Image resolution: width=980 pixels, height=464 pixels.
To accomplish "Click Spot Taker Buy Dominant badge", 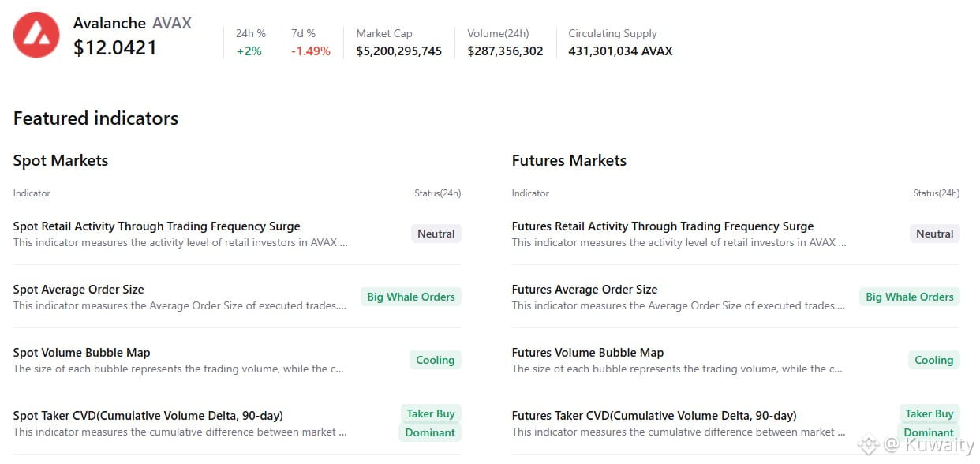I will (x=430, y=423).
